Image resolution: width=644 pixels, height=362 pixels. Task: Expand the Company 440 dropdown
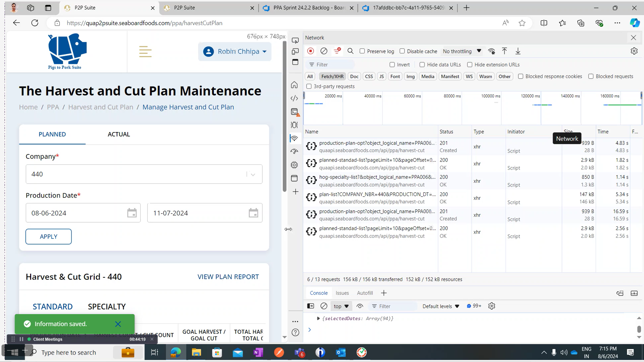click(x=253, y=174)
